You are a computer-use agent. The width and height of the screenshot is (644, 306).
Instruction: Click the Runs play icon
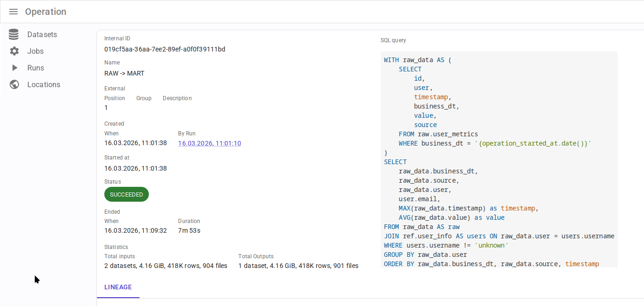pos(14,68)
